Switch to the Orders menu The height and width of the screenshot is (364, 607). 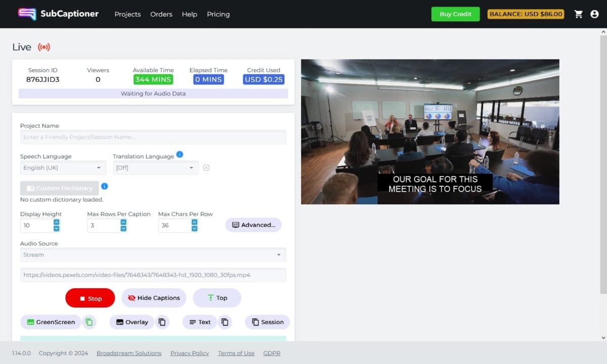click(x=161, y=14)
